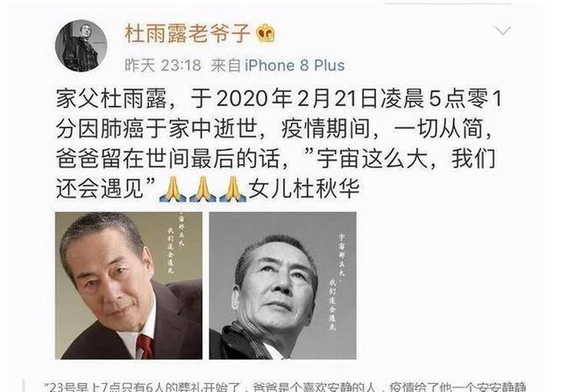Click the middle praying hands emoji

(202, 189)
